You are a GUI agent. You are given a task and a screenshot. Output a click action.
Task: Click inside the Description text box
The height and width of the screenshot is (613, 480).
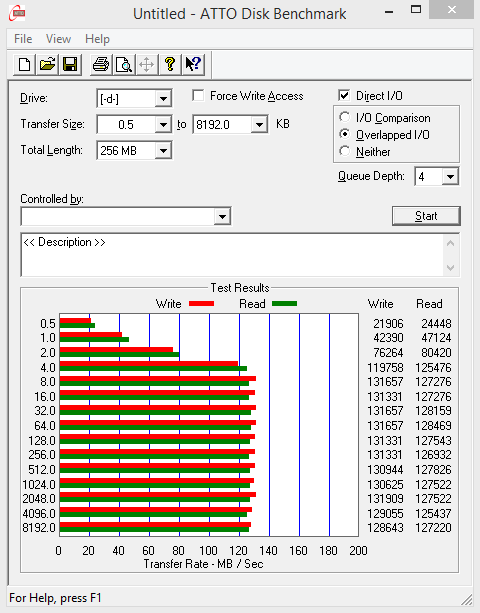click(x=232, y=255)
